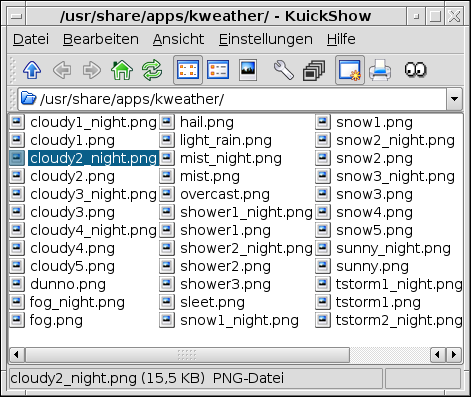471x397 pixels.
Task: Toggle the image preview icon
Action: pos(248,70)
